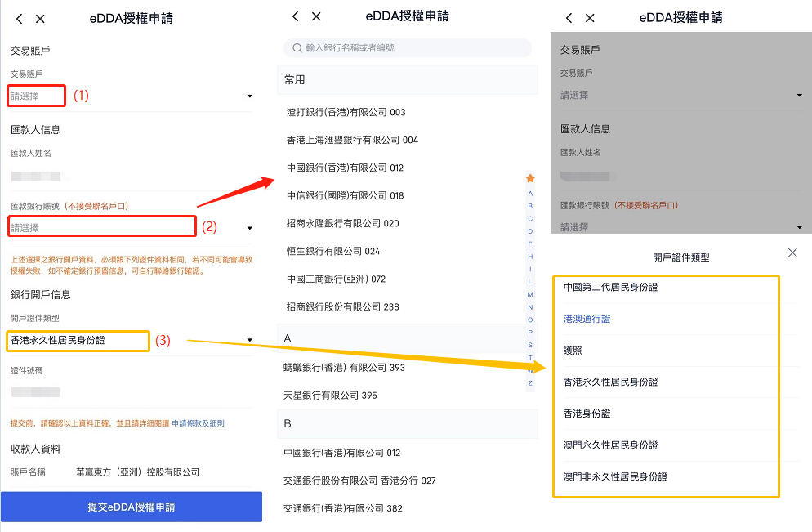Image resolution: width=812 pixels, height=532 pixels.
Task: Open the 申請條款及細則 link
Action: pyautogui.click(x=199, y=423)
